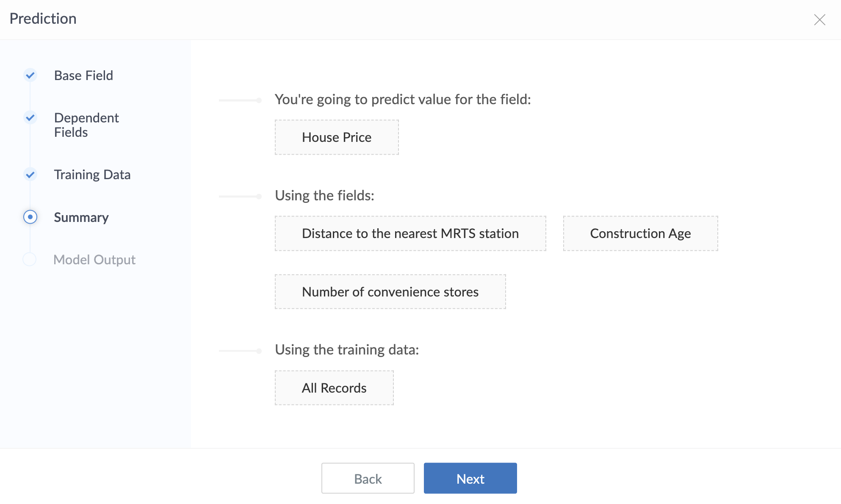The image size is (841, 504).
Task: Click the Back button
Action: coord(368,478)
